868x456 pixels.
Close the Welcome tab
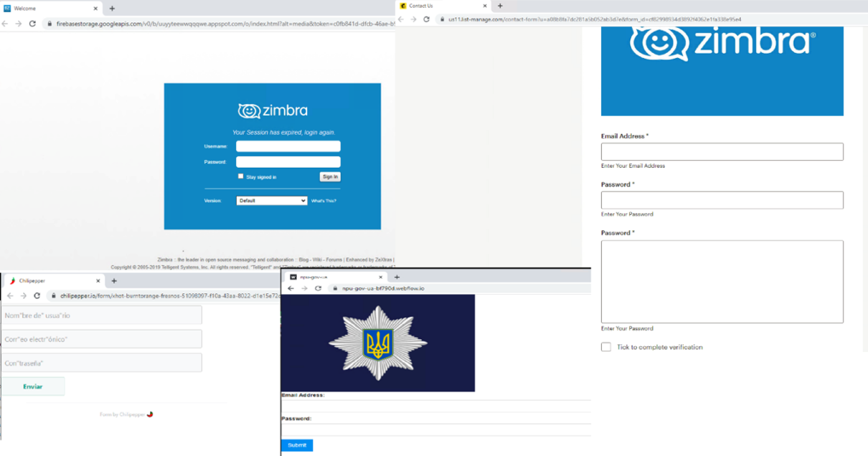pyautogui.click(x=96, y=9)
